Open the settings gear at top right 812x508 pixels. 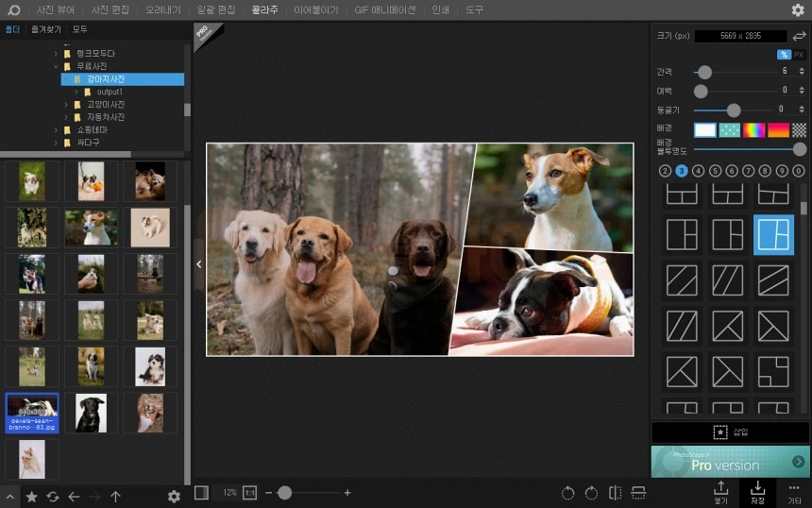pos(798,9)
